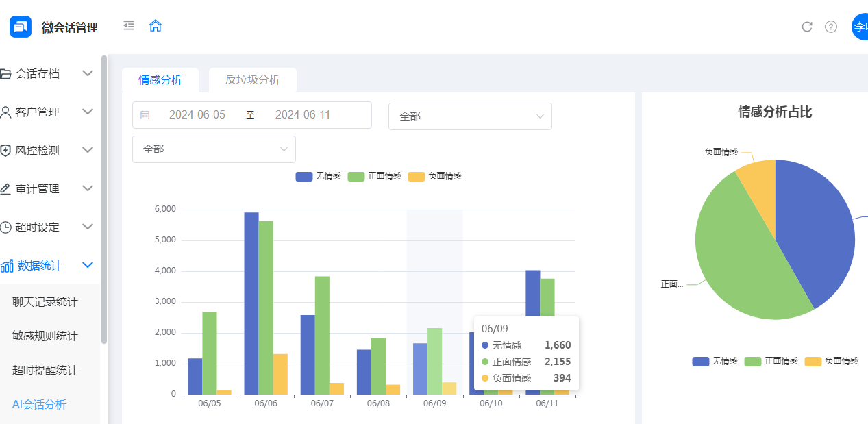The width and height of the screenshot is (868, 424).
Task: Click the start date 2024-06-05 field
Action: click(197, 115)
